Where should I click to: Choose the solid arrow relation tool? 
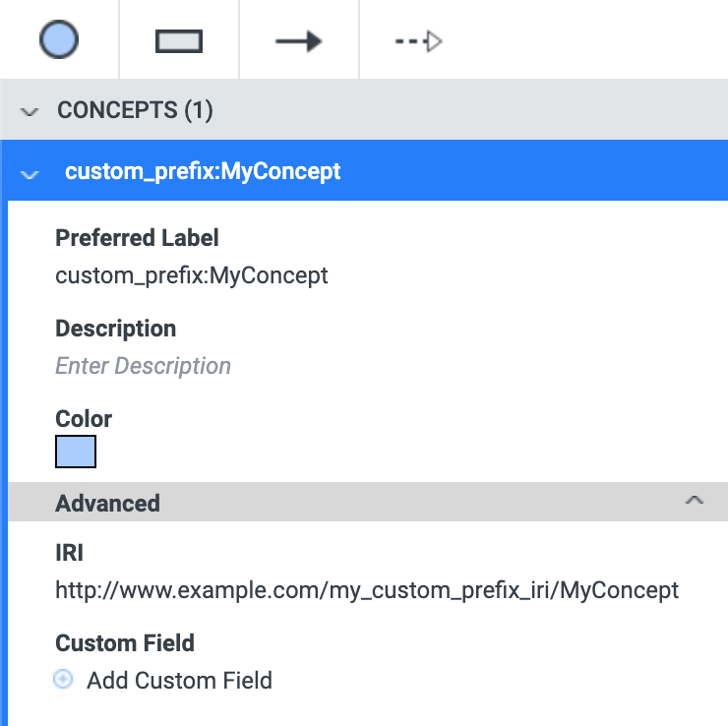click(298, 41)
